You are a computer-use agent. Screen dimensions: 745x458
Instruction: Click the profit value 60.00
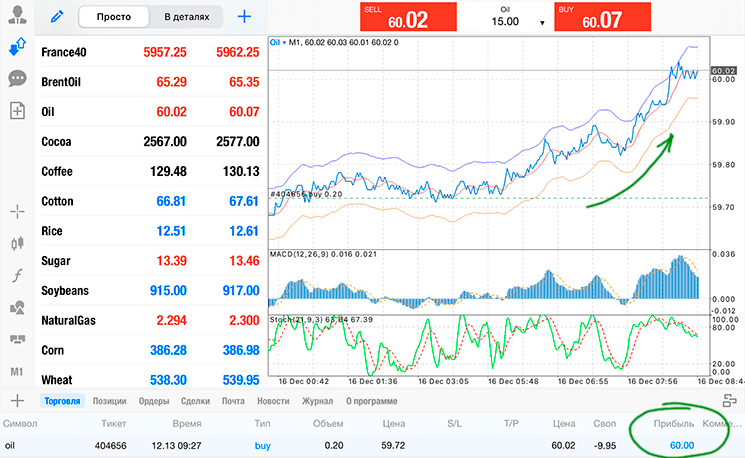[x=682, y=446]
